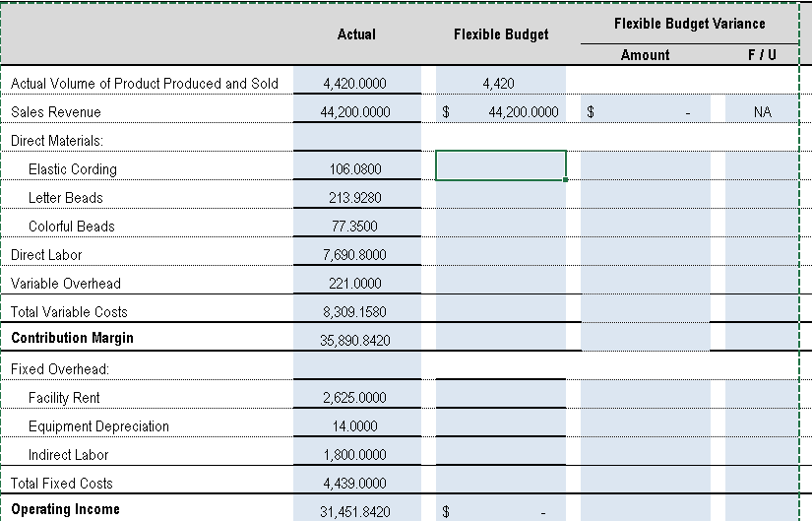
Task: Select Direct Labor variance Amount cell
Action: click(646, 251)
